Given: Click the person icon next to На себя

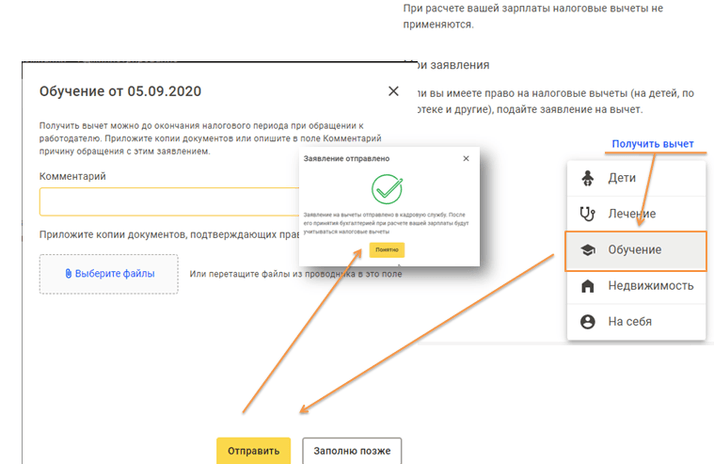Looking at the screenshot, I should pos(588,321).
